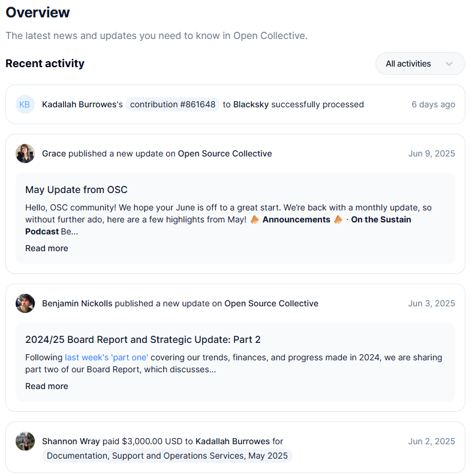Viewport: 472px width, 476px height.
Task: Open the All activities dropdown
Action: coord(420,64)
